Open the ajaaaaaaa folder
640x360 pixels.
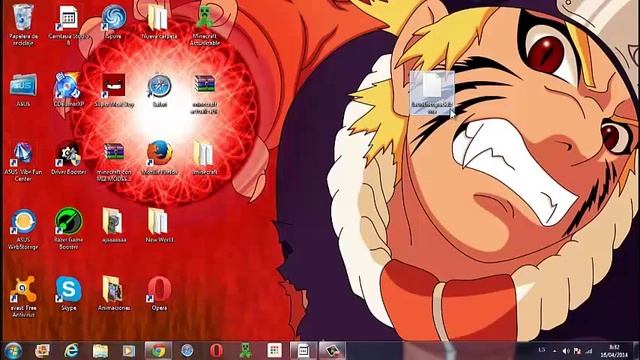[x=113, y=226]
